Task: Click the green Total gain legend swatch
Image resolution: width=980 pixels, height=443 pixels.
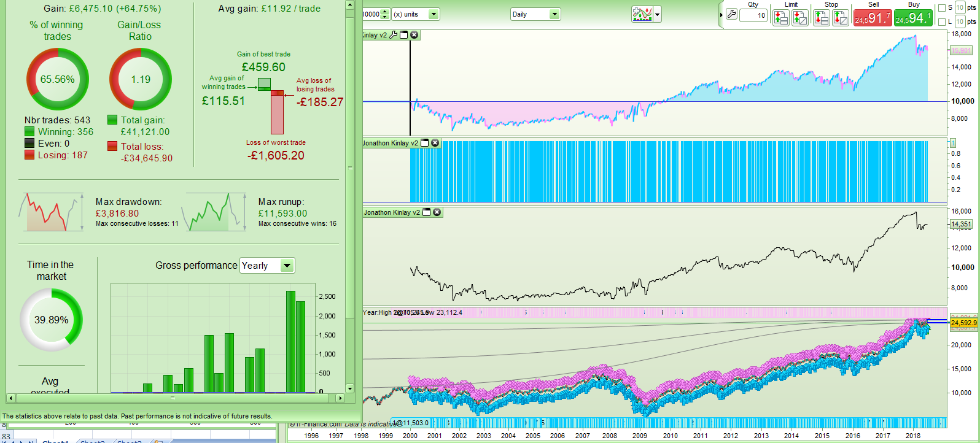Action: click(112, 120)
